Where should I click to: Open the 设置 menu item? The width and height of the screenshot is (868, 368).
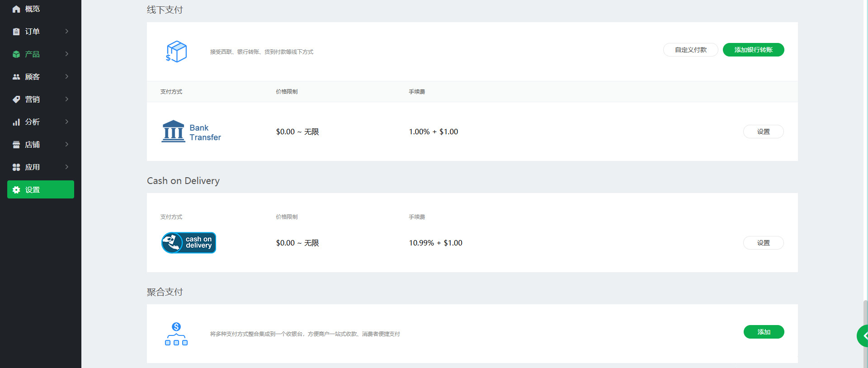click(x=41, y=189)
